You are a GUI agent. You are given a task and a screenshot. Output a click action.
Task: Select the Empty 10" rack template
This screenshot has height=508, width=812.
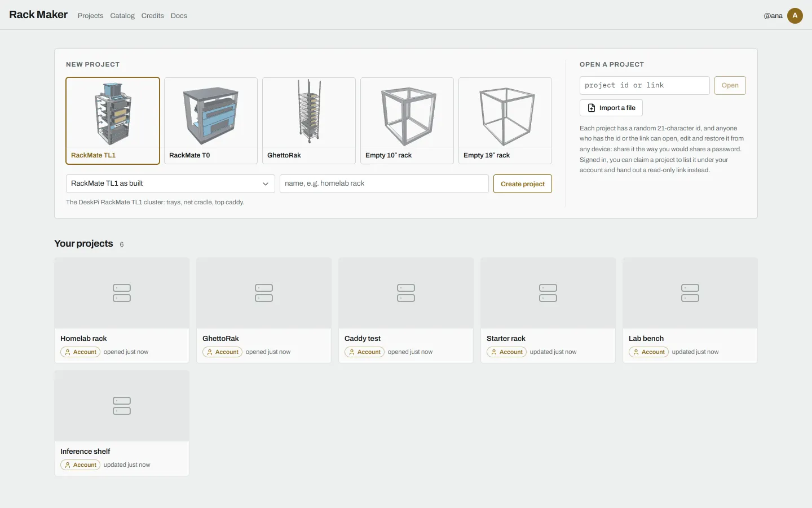click(407, 121)
